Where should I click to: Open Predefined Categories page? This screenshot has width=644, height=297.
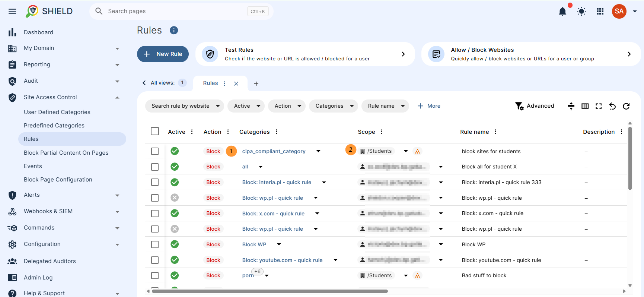tap(54, 126)
